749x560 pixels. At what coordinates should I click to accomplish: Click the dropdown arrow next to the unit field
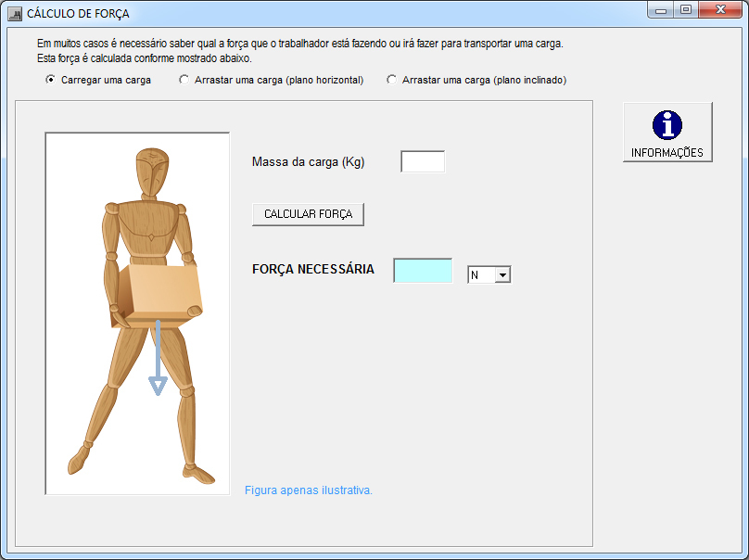point(502,274)
